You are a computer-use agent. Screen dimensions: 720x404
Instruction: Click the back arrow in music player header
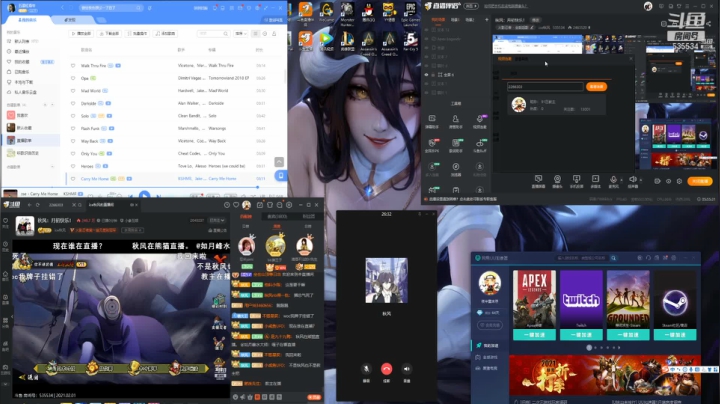coord(63,8)
